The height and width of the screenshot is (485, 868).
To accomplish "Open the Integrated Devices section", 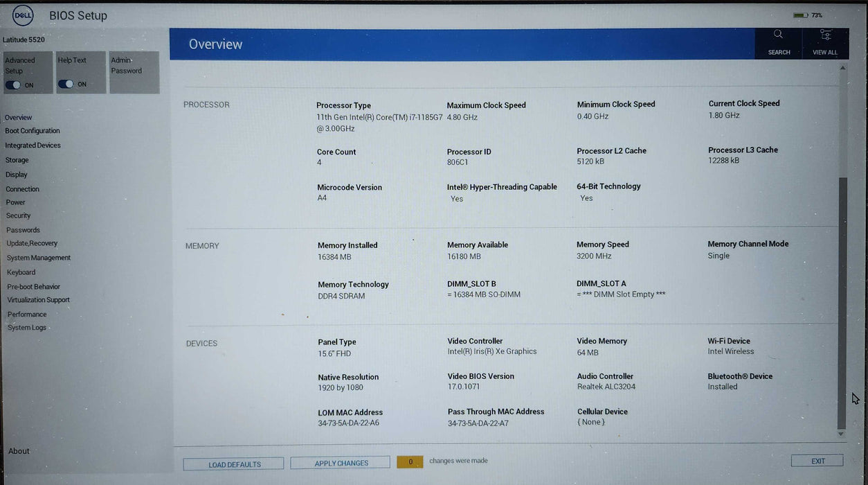I will click(x=33, y=145).
